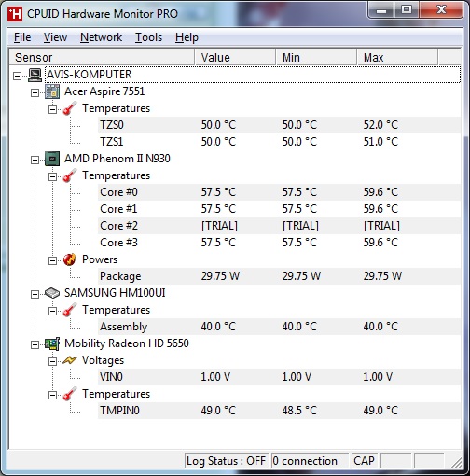This screenshot has width=470, height=476.
Task: Click the AMD Phenom II N930 processor icon
Action: [52, 159]
